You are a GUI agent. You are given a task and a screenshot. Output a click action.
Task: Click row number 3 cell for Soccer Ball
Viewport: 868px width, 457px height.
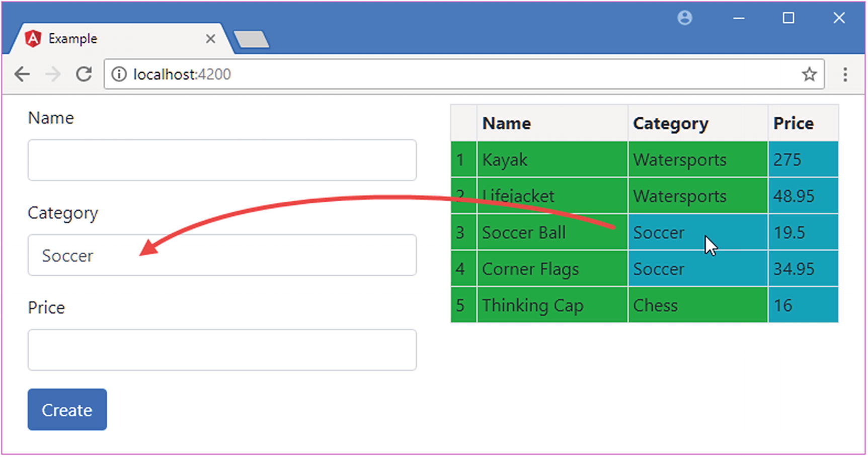(463, 232)
